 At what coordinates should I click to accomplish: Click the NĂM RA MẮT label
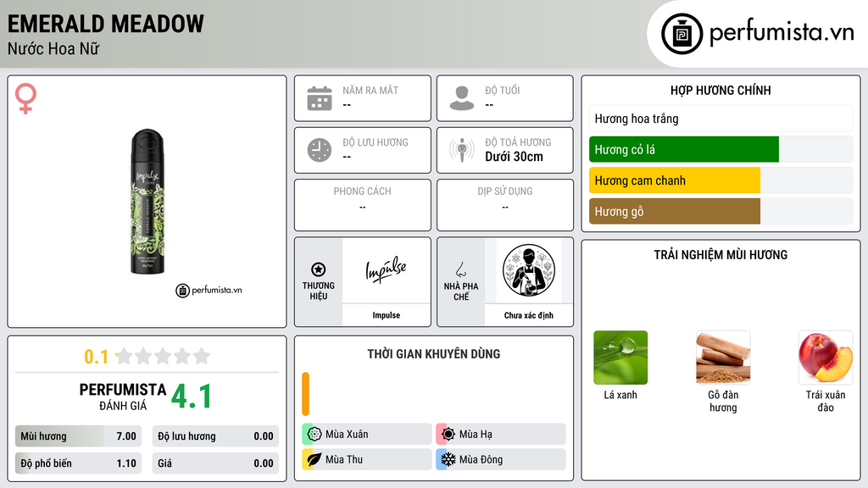pos(370,90)
